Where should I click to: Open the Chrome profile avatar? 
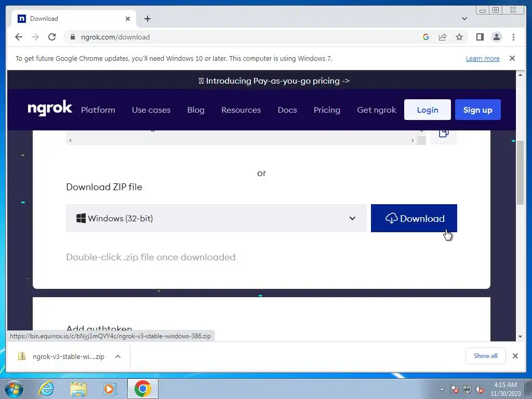(x=496, y=37)
